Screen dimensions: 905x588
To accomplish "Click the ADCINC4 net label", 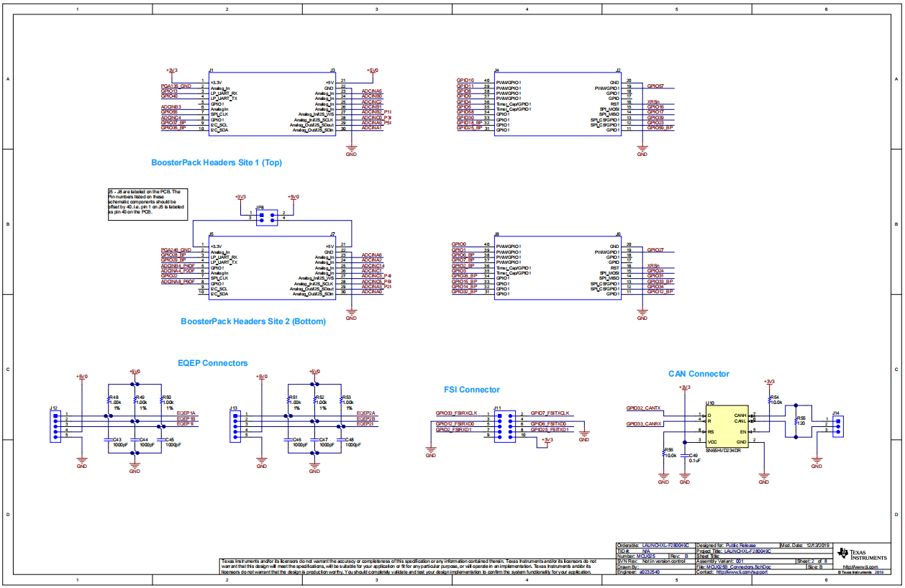I will (x=170, y=117).
